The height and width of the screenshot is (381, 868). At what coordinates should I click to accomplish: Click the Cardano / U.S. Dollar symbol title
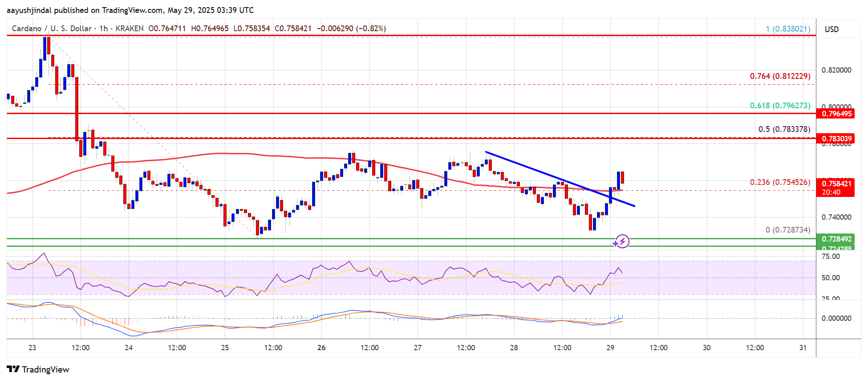coord(52,29)
